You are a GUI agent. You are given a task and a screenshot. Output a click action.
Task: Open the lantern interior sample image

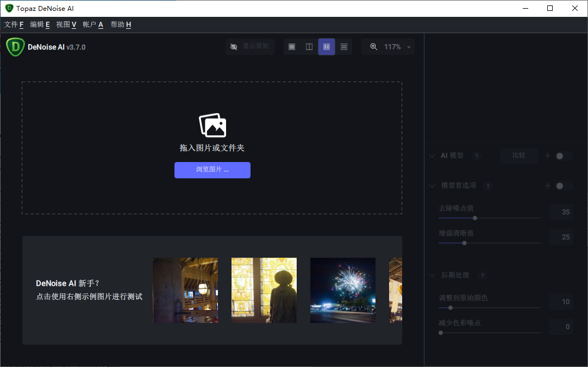point(185,290)
